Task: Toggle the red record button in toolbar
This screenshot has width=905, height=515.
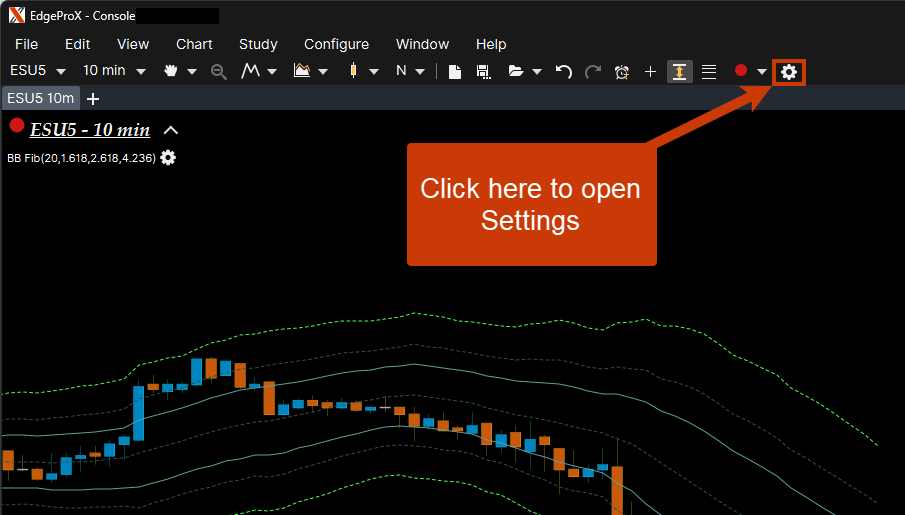Action: tap(741, 71)
